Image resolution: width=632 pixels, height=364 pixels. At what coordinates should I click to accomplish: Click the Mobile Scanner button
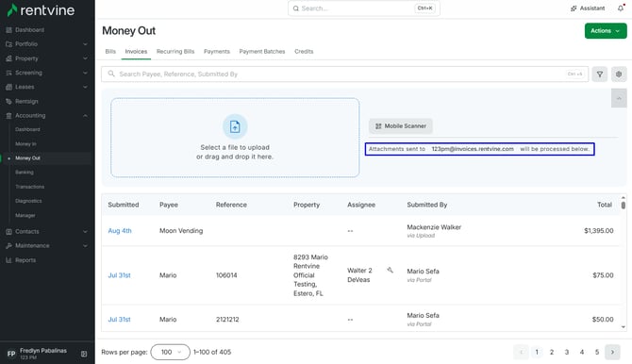point(401,126)
